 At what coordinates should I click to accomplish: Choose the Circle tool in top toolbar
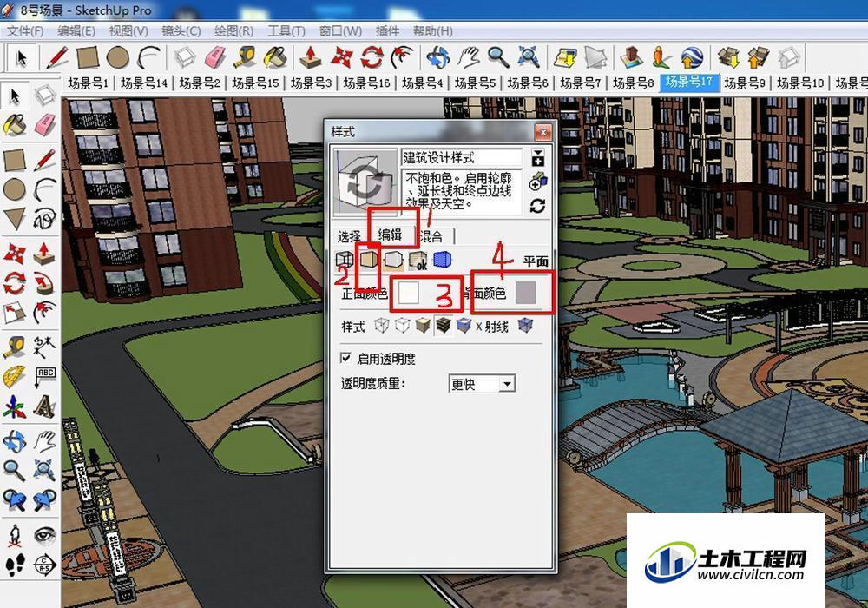pyautogui.click(x=117, y=57)
